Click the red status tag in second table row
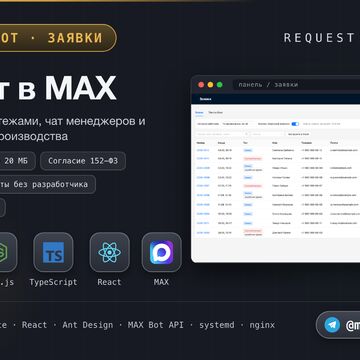The height and width of the screenshot is (360, 360). 253,158
